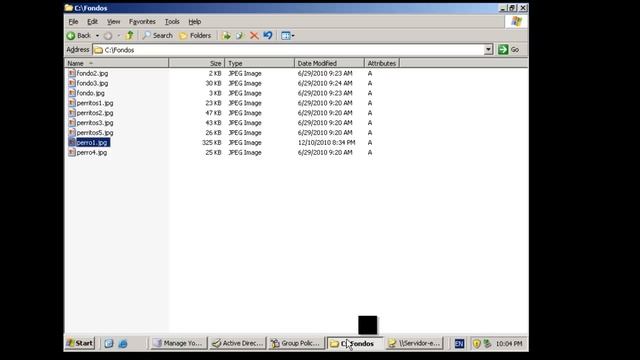640x360 pixels.
Task: Click the Windows flag logo throbber
Action: pos(516,22)
